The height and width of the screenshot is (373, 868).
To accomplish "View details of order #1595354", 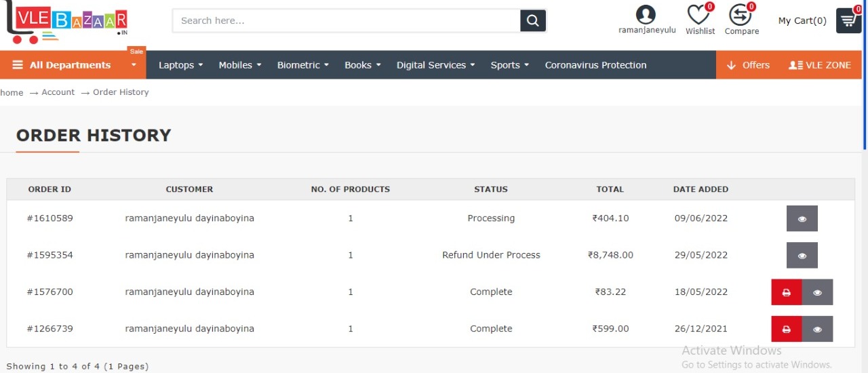I will coord(802,256).
